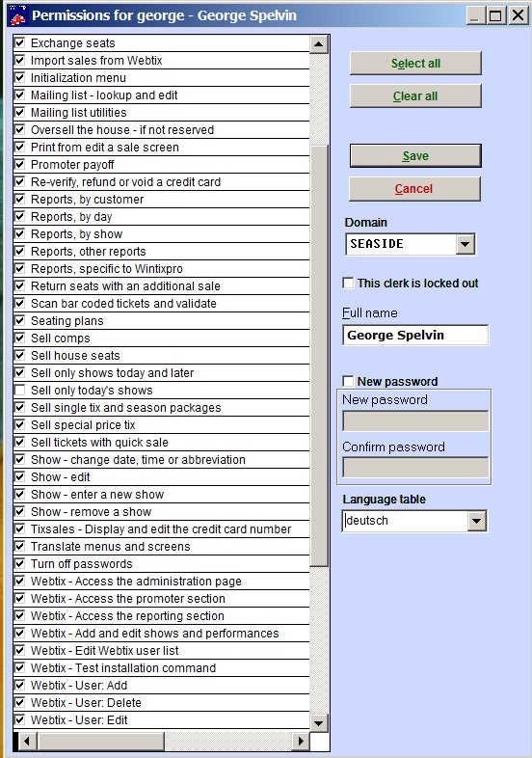Cancel the permissions dialog

pos(414,188)
